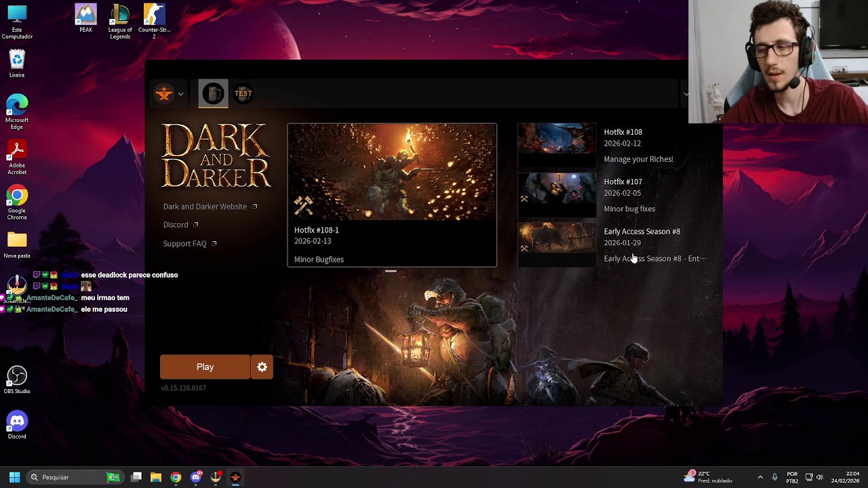The image size is (868, 488).
Task: Open the volume speaker icon in the tray
Action: tap(820, 477)
